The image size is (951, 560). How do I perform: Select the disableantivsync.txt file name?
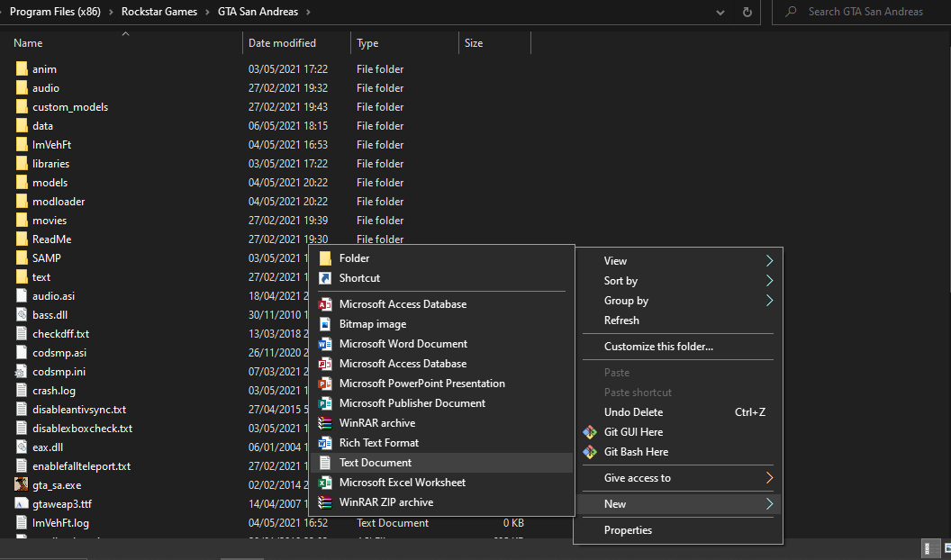[x=79, y=410]
